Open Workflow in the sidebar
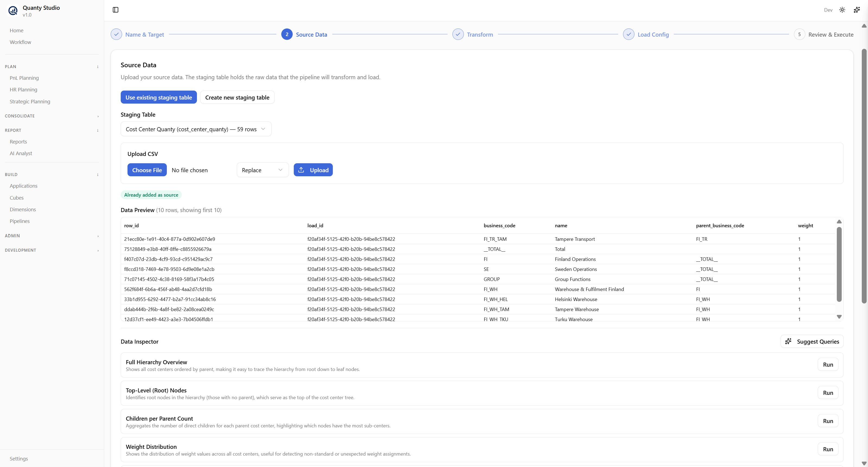Image resolution: width=868 pixels, height=467 pixels. click(20, 42)
